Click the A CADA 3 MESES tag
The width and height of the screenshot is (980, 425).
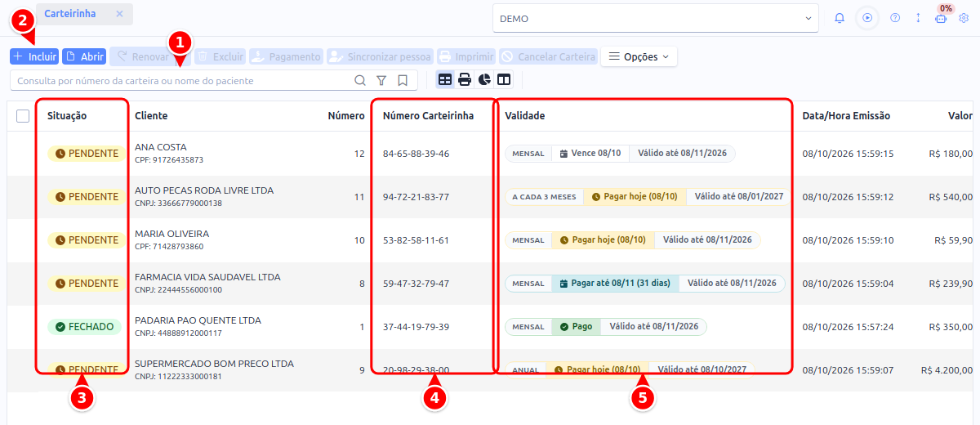point(544,197)
